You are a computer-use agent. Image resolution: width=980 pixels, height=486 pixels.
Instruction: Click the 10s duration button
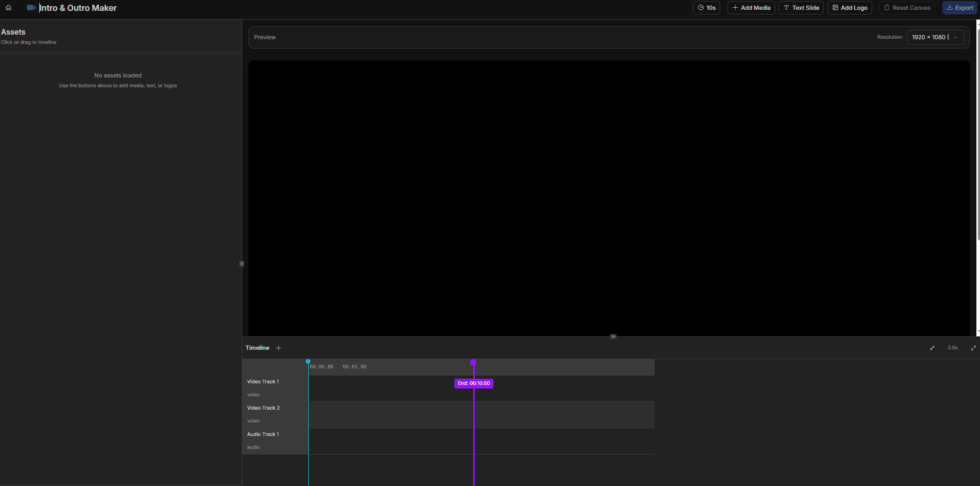tap(706, 7)
